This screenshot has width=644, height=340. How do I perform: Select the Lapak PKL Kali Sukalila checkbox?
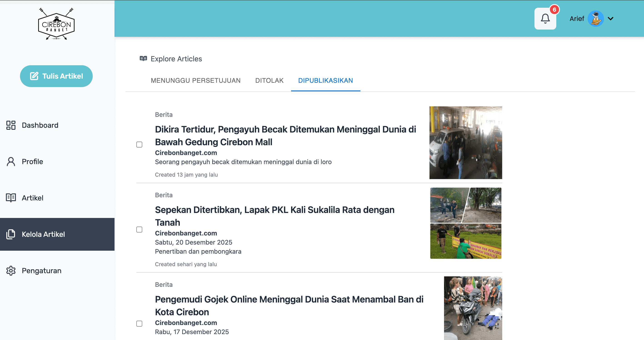point(139,230)
